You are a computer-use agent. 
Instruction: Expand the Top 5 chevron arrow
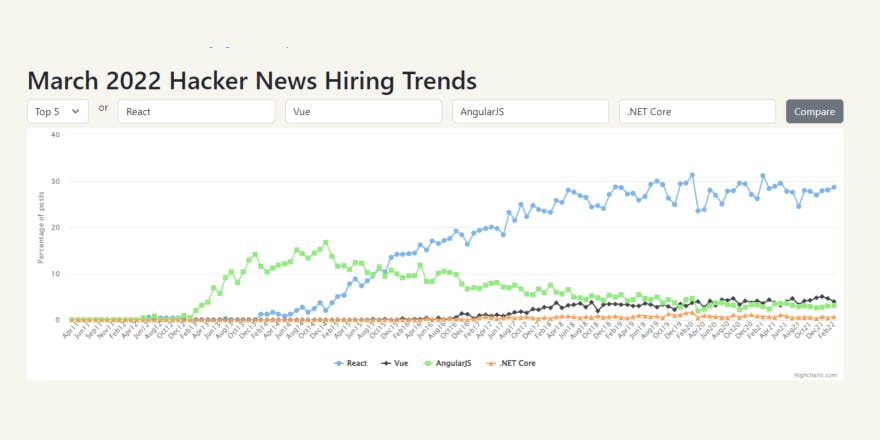[x=76, y=112]
